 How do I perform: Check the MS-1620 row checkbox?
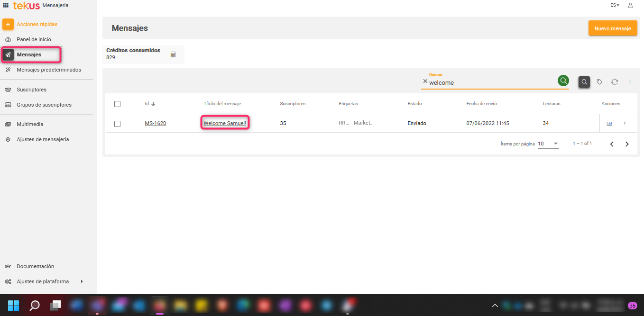[x=118, y=124]
